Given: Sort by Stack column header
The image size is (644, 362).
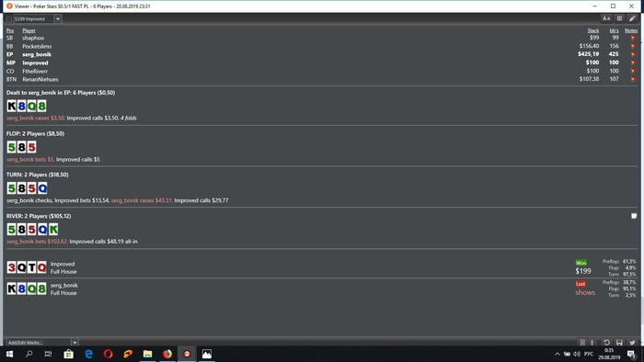Looking at the screenshot, I should click(593, 30).
